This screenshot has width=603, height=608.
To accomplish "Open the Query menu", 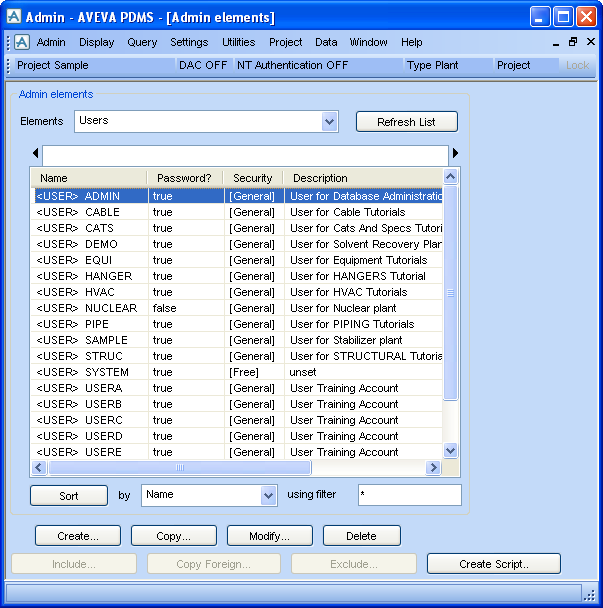I will (x=142, y=42).
